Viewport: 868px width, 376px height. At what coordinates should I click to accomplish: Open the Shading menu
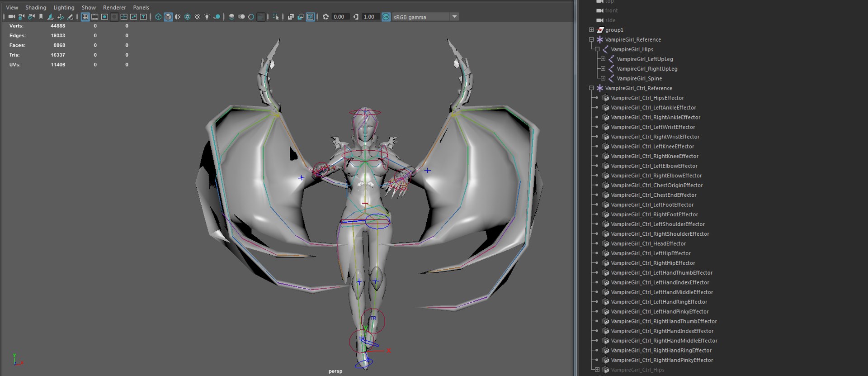coord(36,7)
